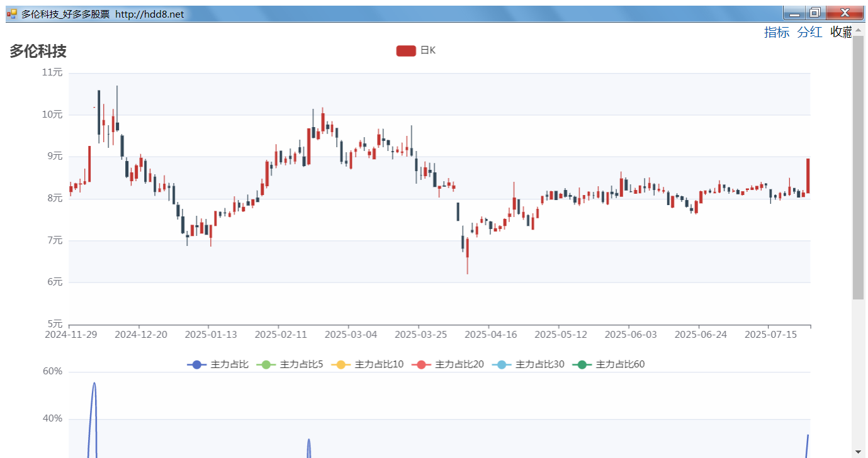Click the 11元 price axis label
Image resolution: width=868 pixels, height=458 pixels.
pos(52,72)
